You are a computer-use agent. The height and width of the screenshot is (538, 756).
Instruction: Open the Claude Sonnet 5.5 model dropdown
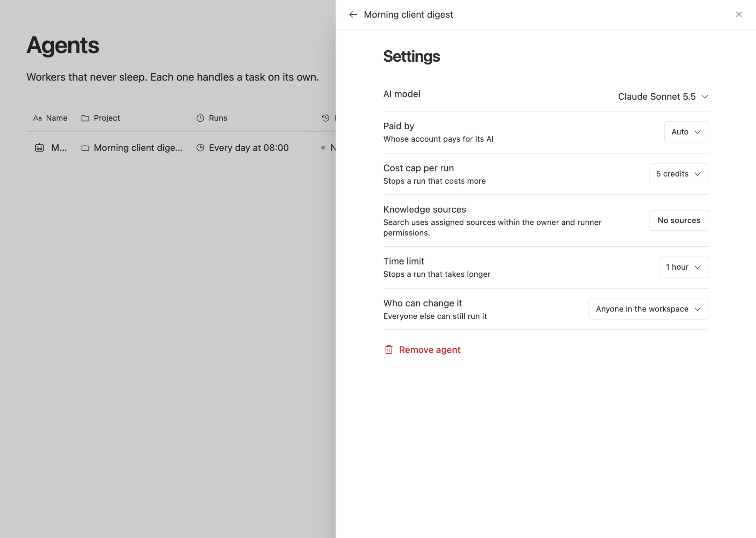point(663,96)
